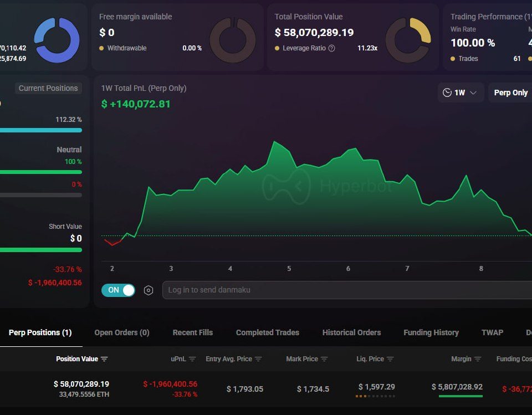Click the Current Positions button
The height and width of the screenshot is (415, 532).
(48, 88)
